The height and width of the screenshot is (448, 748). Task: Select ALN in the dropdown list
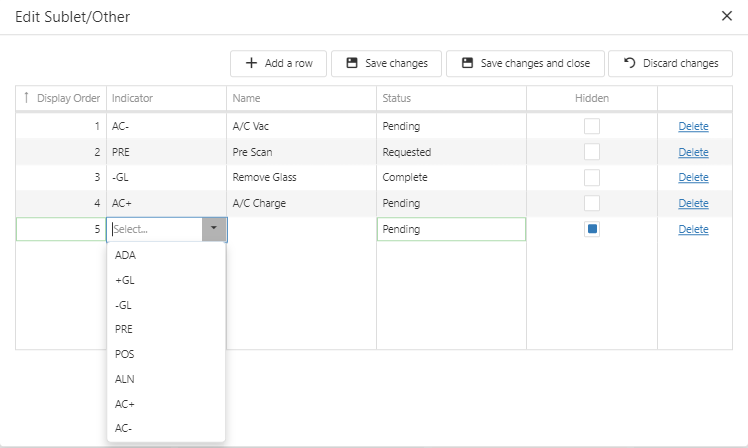pos(125,379)
